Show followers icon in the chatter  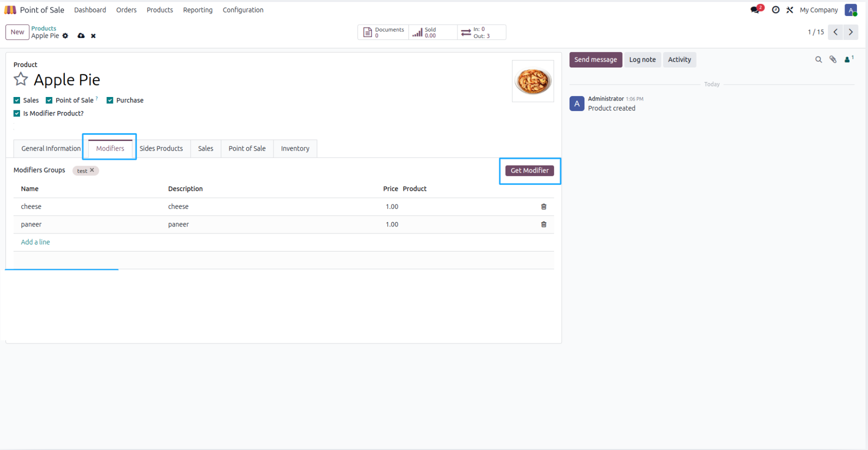pyautogui.click(x=848, y=59)
